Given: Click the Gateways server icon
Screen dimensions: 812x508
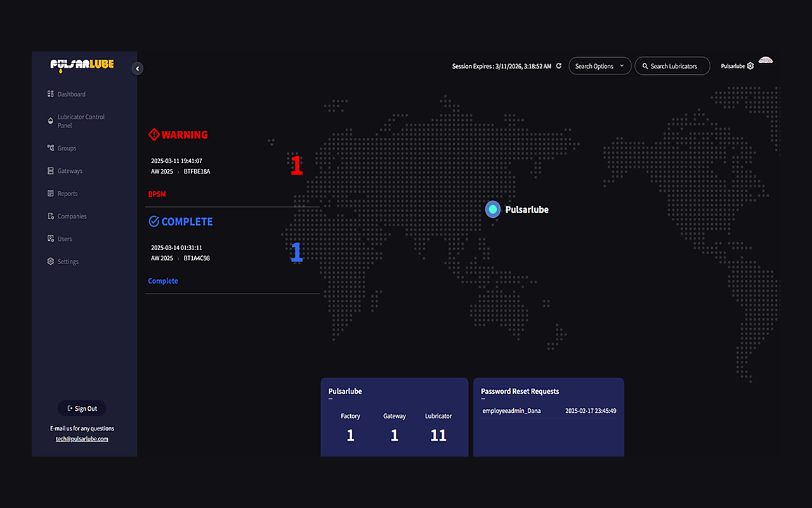Looking at the screenshot, I should (x=51, y=171).
